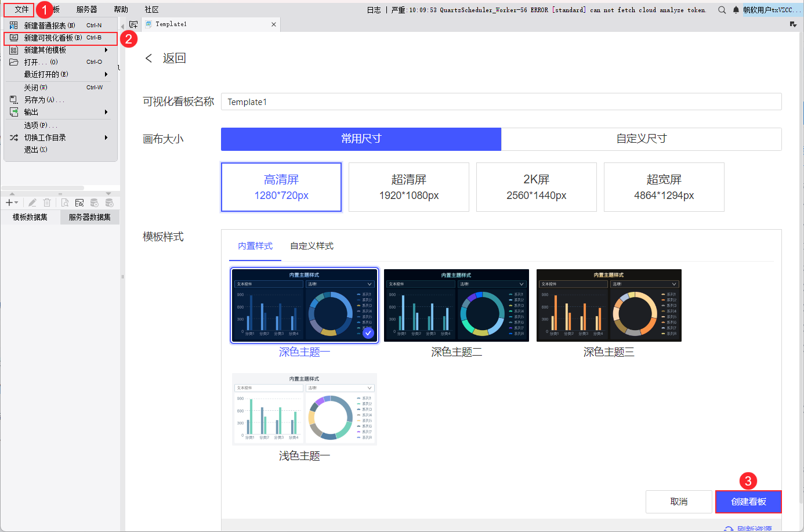Choose the 深色主题二 template thumbnail
The width and height of the screenshot is (804, 532).
click(x=457, y=305)
